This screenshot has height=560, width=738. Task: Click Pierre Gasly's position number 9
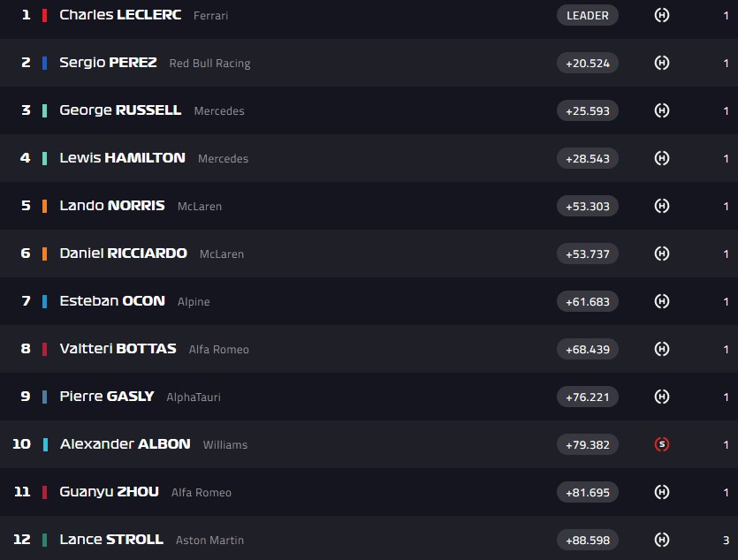click(26, 397)
